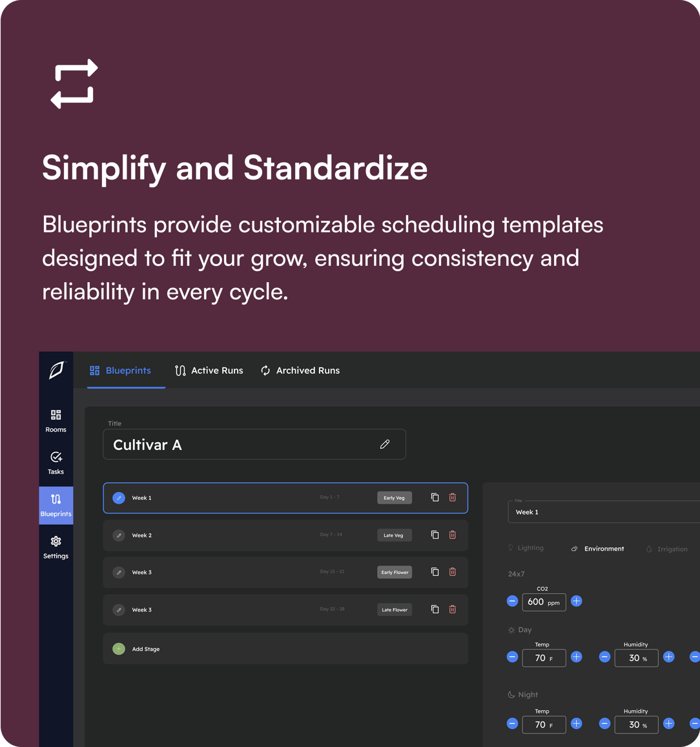
Task: Increase CO2 ppm value
Action: (576, 601)
